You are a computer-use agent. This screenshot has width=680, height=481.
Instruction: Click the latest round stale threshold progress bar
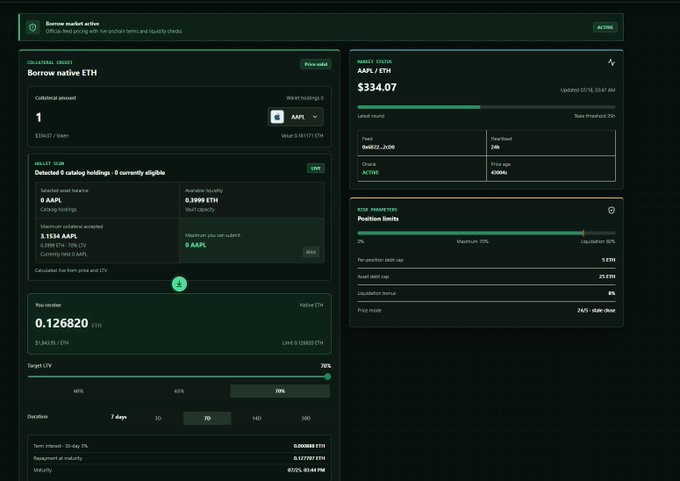[486, 107]
